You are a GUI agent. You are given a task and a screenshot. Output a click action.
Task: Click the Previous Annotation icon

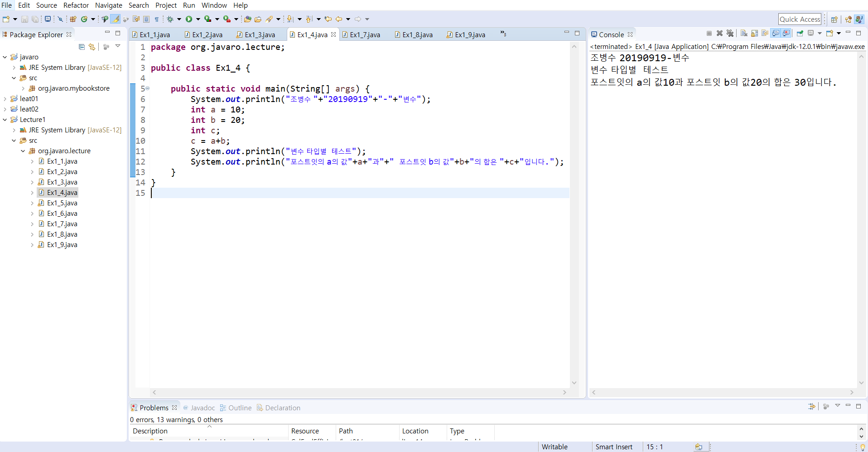coord(309,19)
